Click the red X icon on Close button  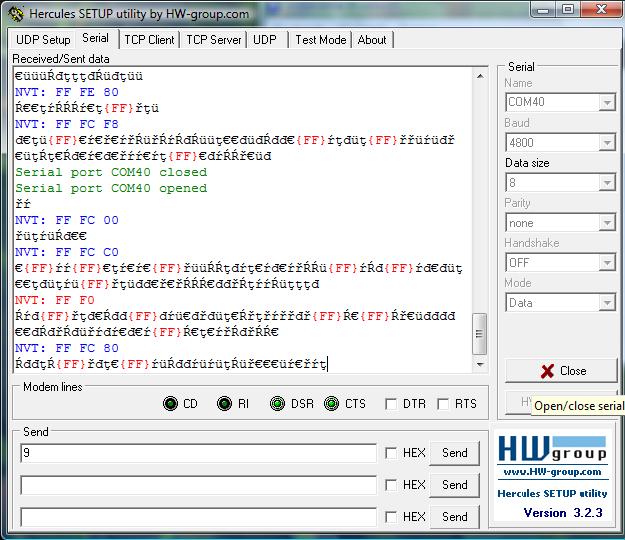click(x=547, y=371)
